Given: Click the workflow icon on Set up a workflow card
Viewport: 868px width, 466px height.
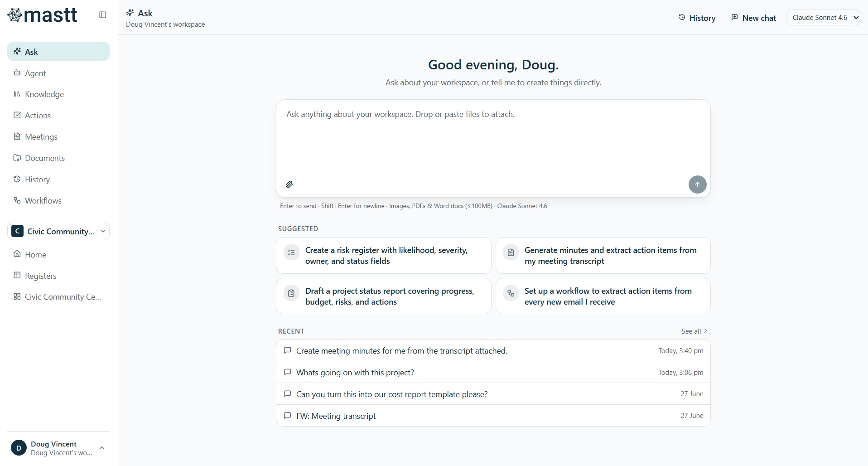Looking at the screenshot, I should click(511, 293).
